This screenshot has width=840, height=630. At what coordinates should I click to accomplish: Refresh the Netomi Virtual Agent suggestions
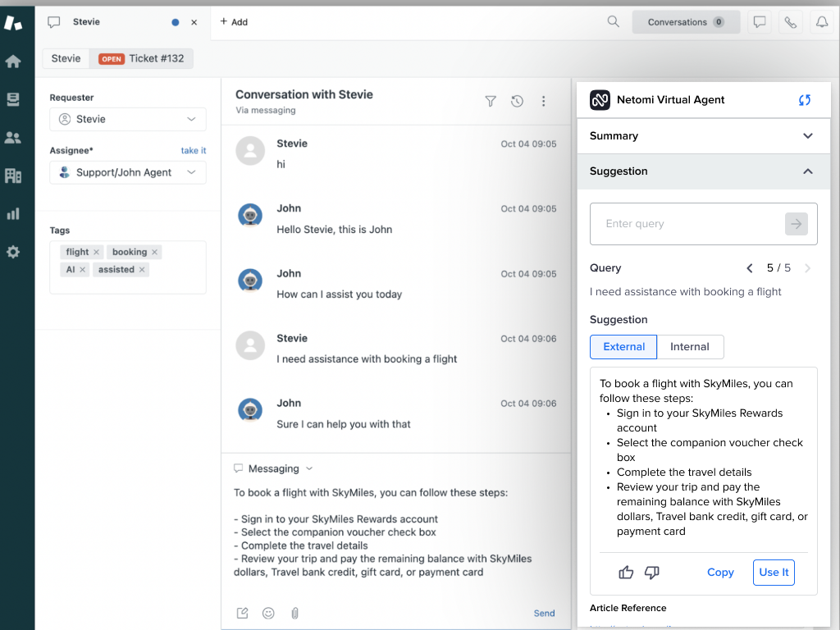tap(805, 99)
